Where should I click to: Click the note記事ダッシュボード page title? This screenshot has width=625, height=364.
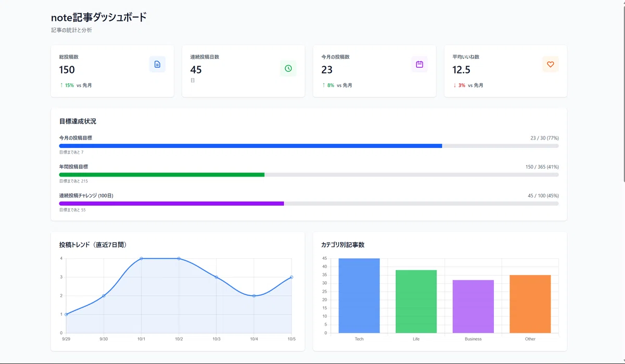coord(99,17)
